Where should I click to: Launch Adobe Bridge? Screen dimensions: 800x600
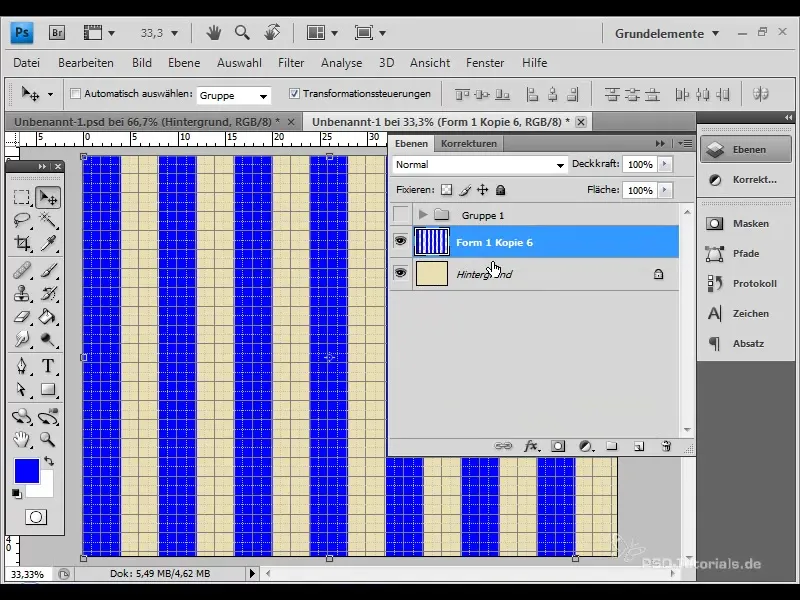pos(57,33)
